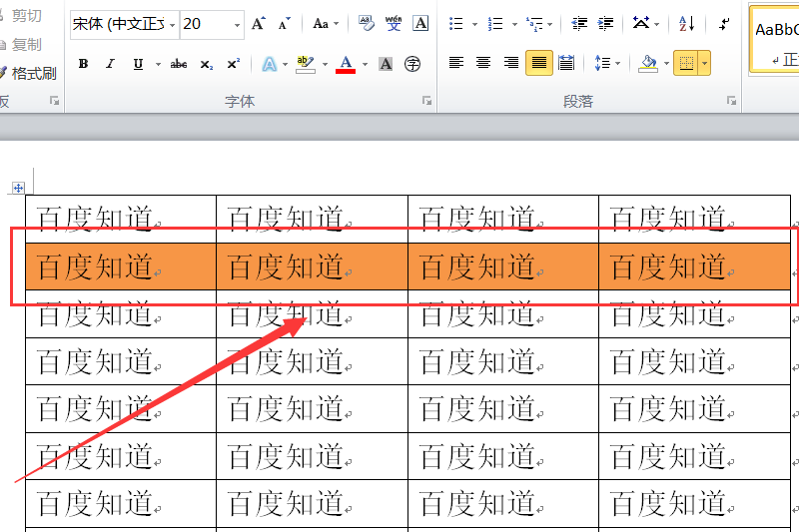Viewport: 799px width, 532px height.
Task: Toggle Underline formatting
Action: point(138,64)
